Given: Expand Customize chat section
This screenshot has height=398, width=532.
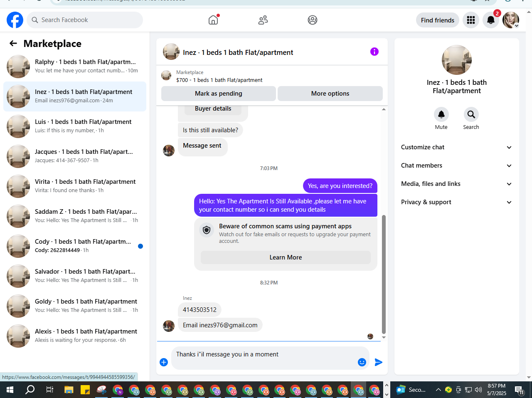Looking at the screenshot, I should click(x=456, y=147).
